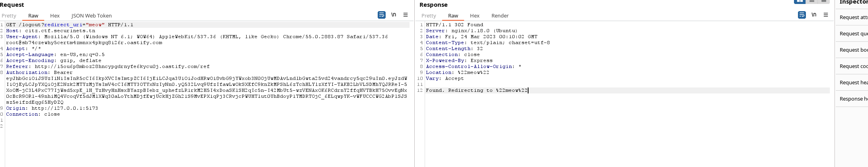Click the "meow" redirect_uri value

pos(95,25)
